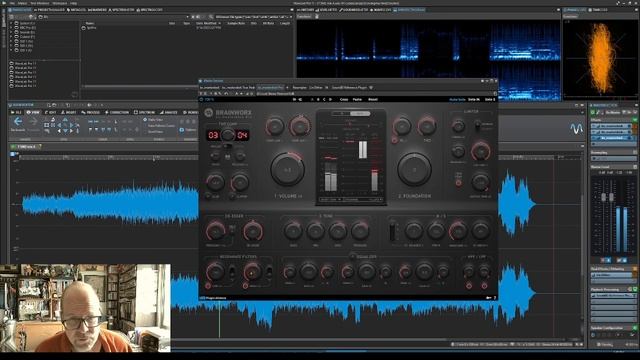Click the second Resonance Filters knob

click(x=252, y=271)
